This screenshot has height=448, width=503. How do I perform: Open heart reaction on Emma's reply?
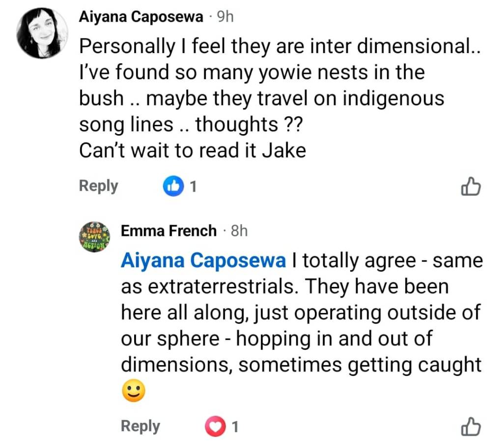[x=214, y=426]
